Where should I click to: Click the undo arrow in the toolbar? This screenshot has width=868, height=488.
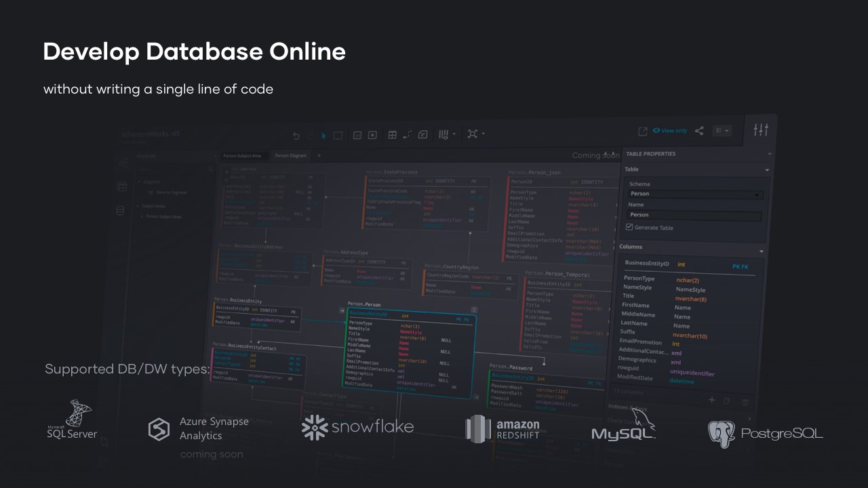coord(296,136)
